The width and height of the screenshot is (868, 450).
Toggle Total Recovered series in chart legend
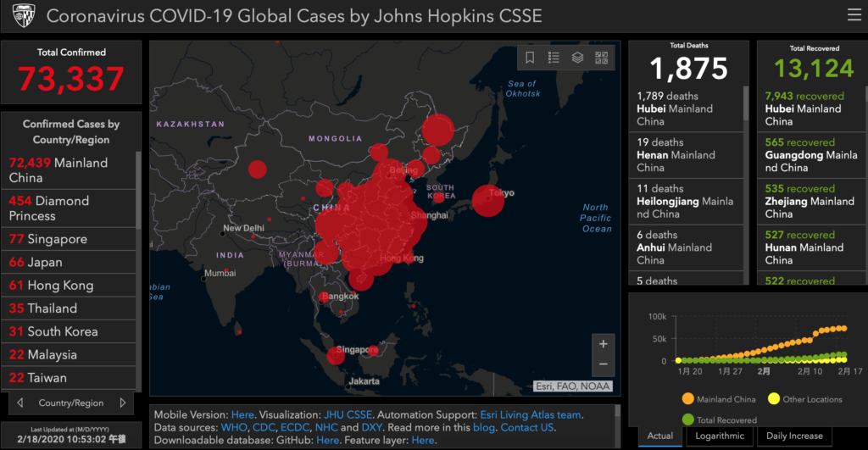pos(719,420)
